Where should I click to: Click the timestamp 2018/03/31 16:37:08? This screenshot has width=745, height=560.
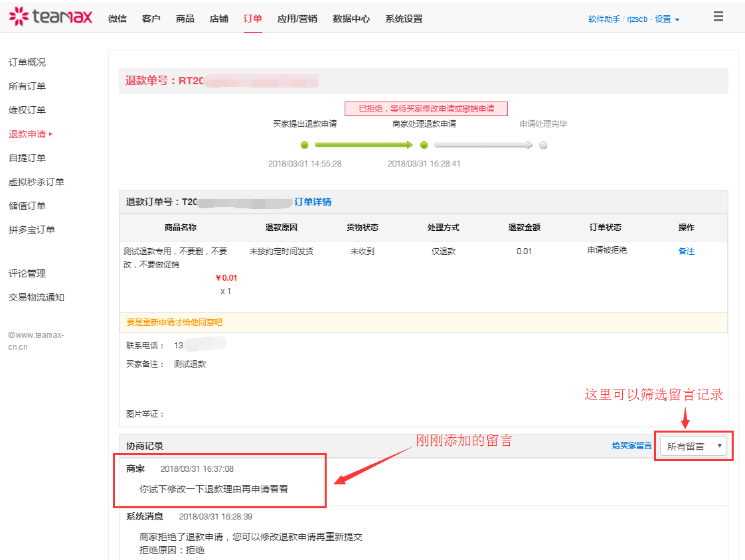tap(197, 469)
